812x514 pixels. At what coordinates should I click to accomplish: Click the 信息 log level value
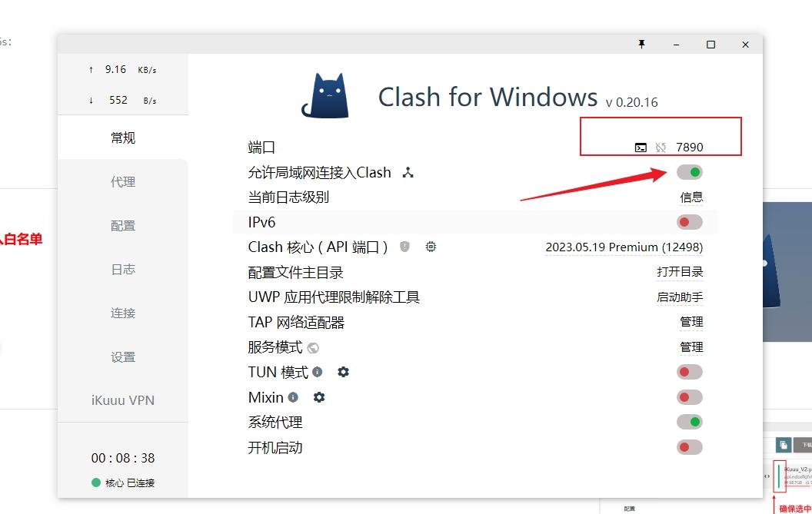[x=691, y=197]
